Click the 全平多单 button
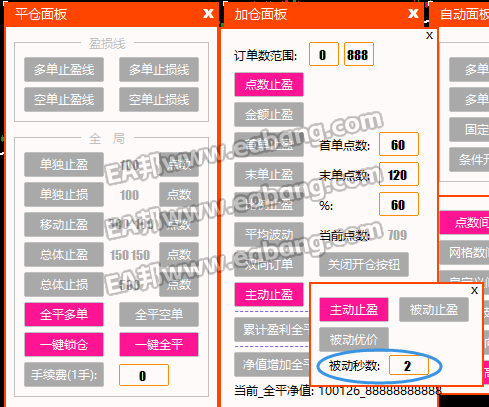Screen dimensions: 489x407 point(64,314)
